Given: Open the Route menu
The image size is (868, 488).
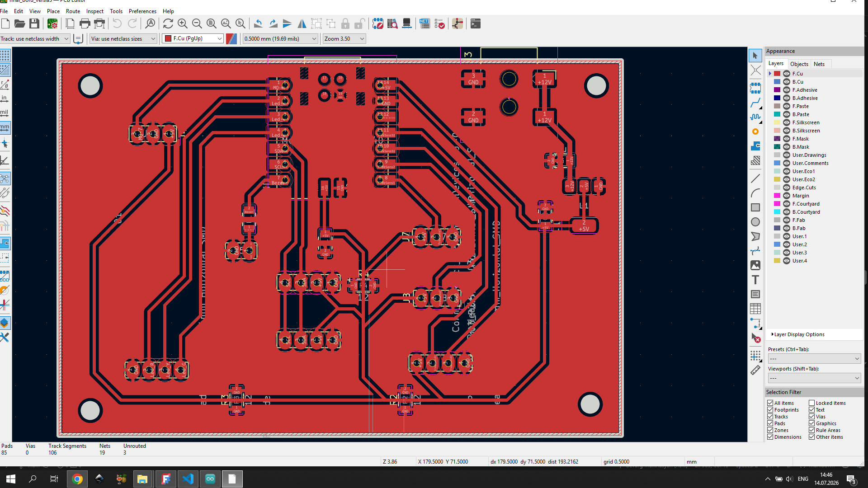Looking at the screenshot, I should (x=73, y=11).
